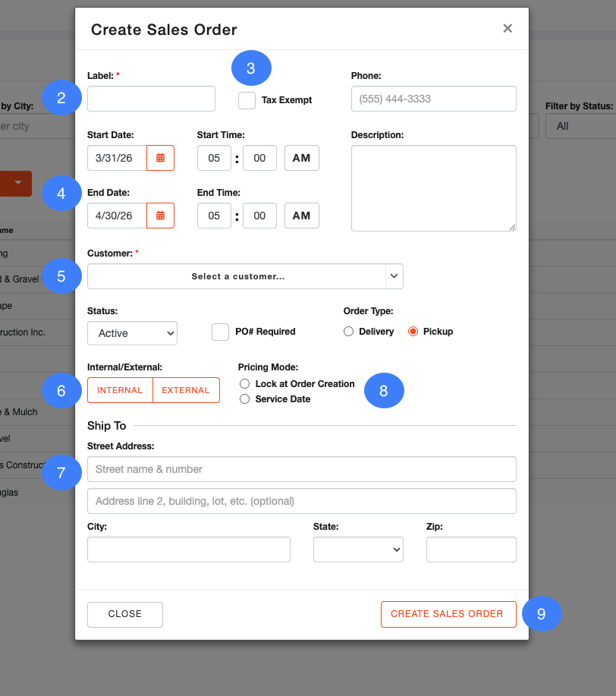Close the Create Sales Order dialog with X
Screen dimensions: 616x696
click(508, 29)
